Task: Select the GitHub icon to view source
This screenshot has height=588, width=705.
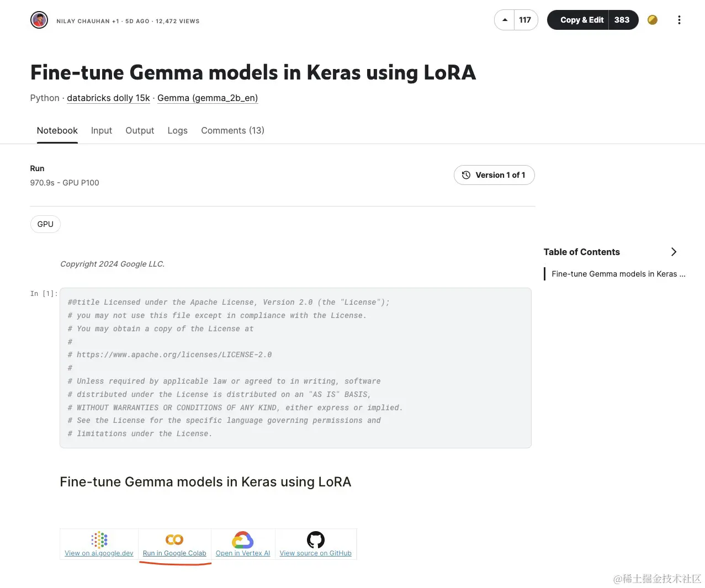Action: click(x=316, y=539)
